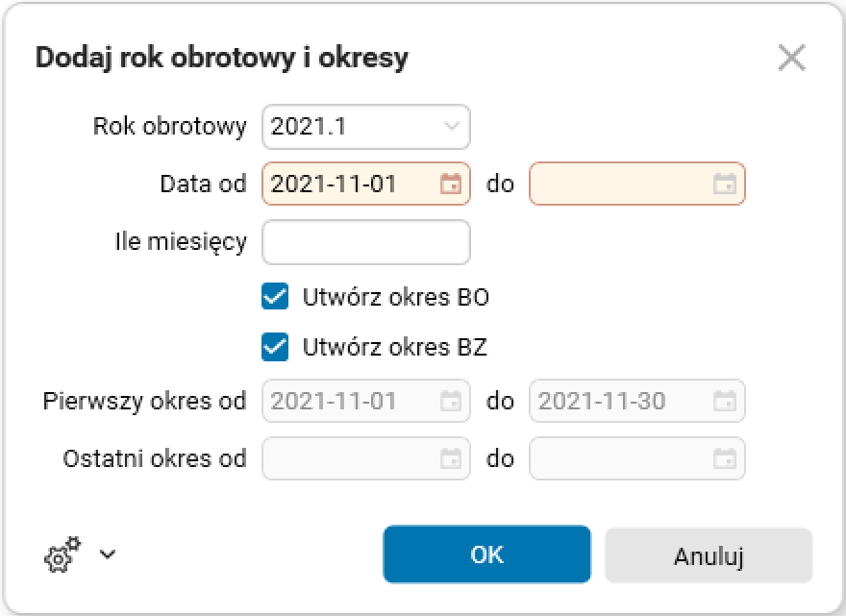
Task: Click the Data od label
Action: pos(203,184)
